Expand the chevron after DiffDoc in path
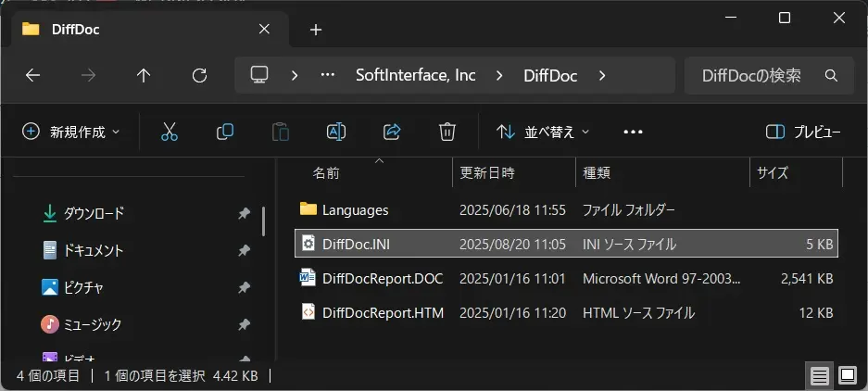The width and height of the screenshot is (868, 391). click(602, 75)
